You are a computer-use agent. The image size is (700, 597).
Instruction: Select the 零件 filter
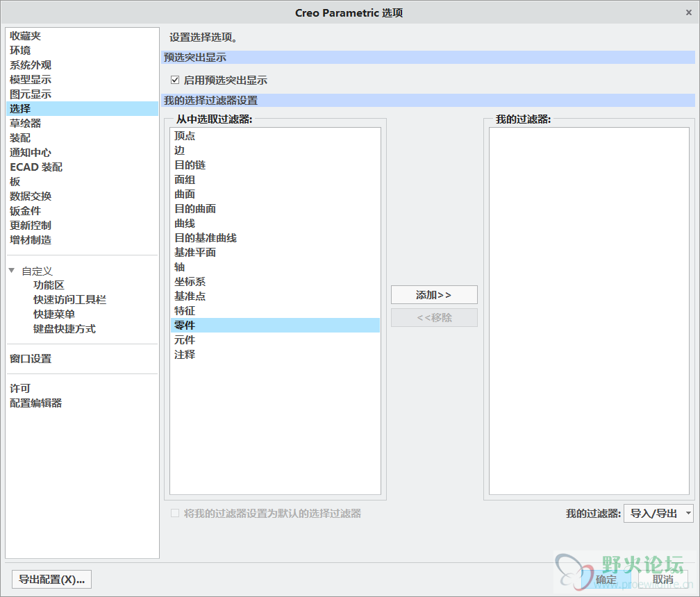[275, 326]
